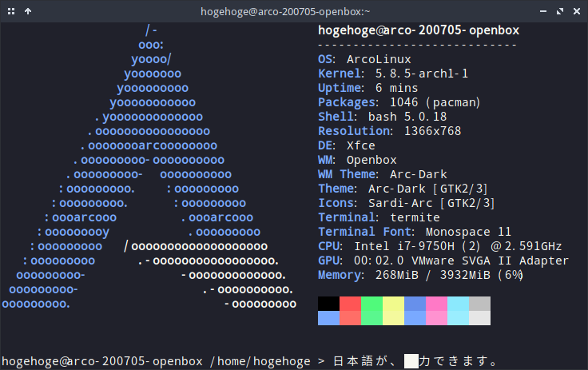Click the Shell value bash 5.0.18
Viewport: 588px width, 370px height.
(407, 117)
